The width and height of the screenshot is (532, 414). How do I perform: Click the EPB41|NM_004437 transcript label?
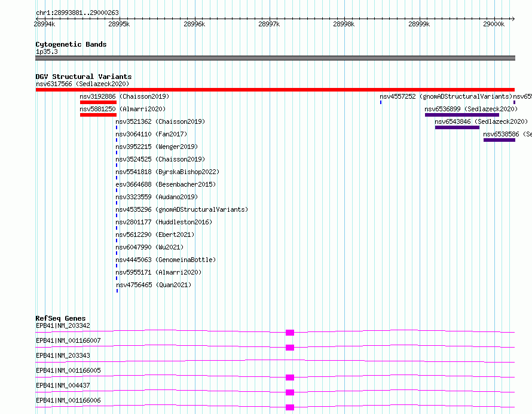[x=63, y=385]
